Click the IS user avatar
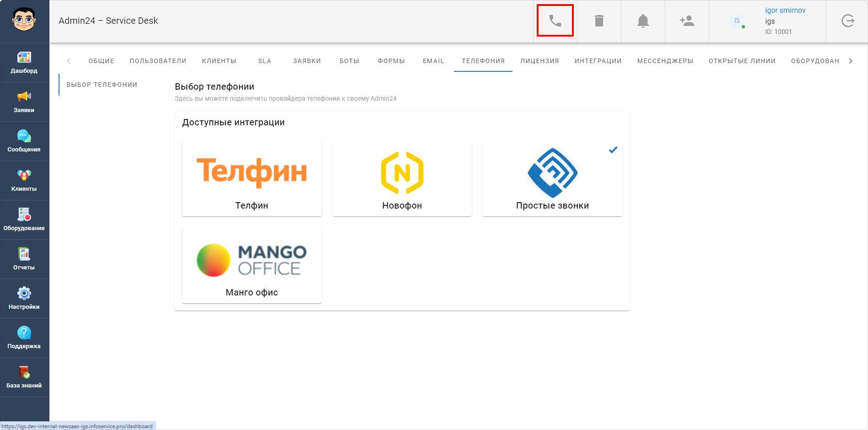 (737, 21)
